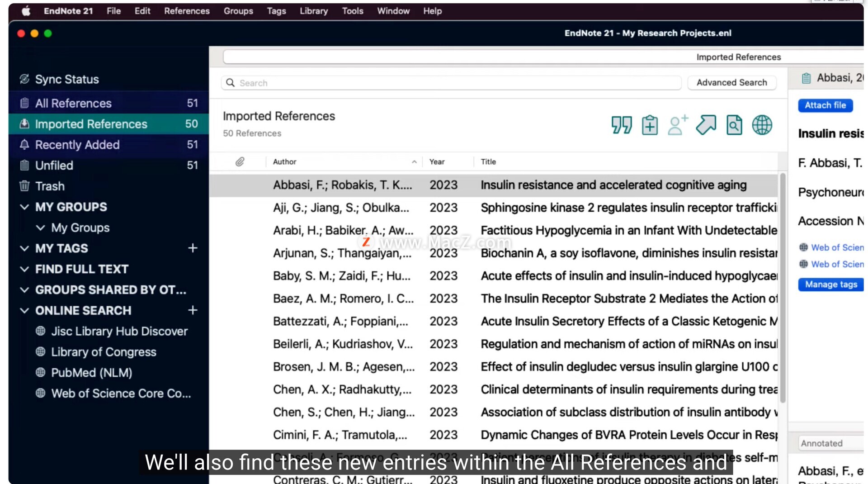The image size is (868, 484).
Task: Select the Battezzati, A.; Foppiani reference row
Action: tap(493, 321)
